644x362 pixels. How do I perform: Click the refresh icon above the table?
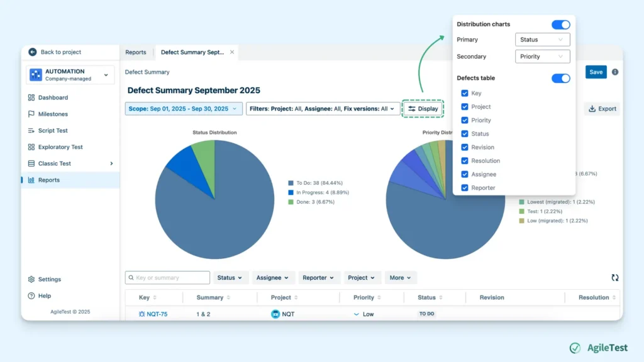[614, 278]
